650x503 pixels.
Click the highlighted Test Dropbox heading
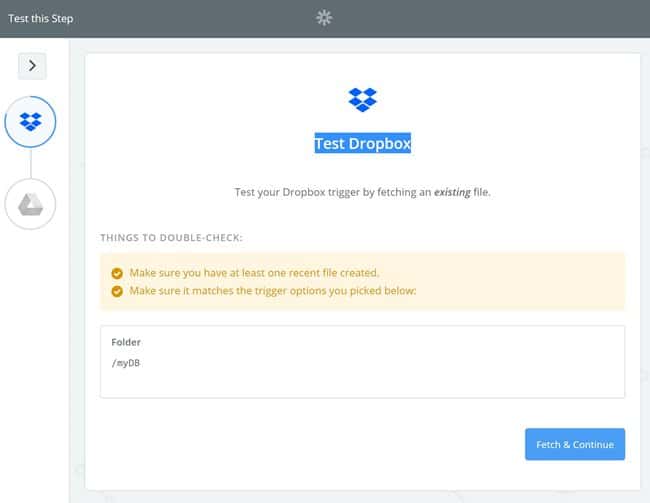[362, 143]
